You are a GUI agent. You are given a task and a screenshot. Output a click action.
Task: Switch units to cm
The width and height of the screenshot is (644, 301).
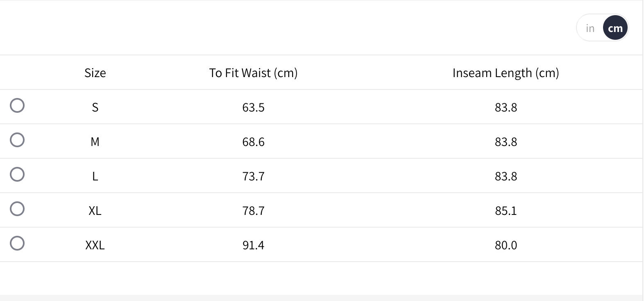tap(615, 28)
